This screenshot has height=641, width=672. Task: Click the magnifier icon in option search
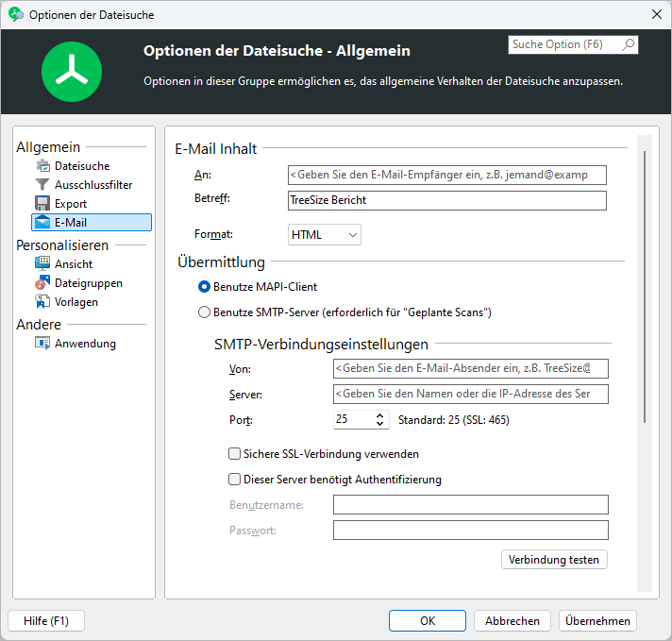pyautogui.click(x=629, y=44)
